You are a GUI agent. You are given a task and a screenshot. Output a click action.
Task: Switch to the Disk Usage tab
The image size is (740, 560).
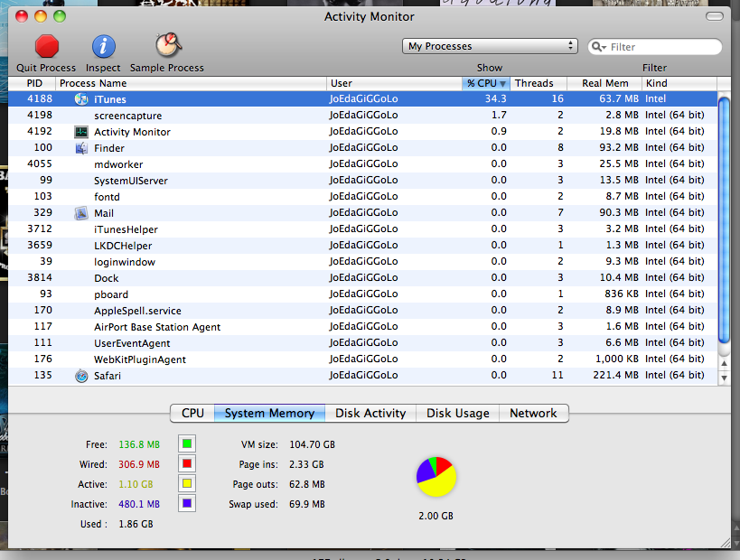tap(457, 414)
